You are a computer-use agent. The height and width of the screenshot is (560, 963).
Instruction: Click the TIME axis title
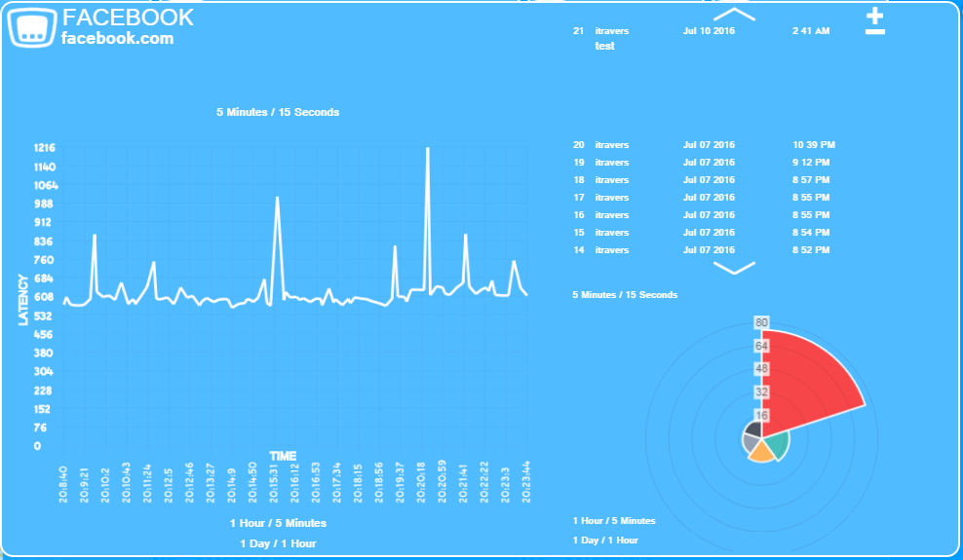(283, 457)
